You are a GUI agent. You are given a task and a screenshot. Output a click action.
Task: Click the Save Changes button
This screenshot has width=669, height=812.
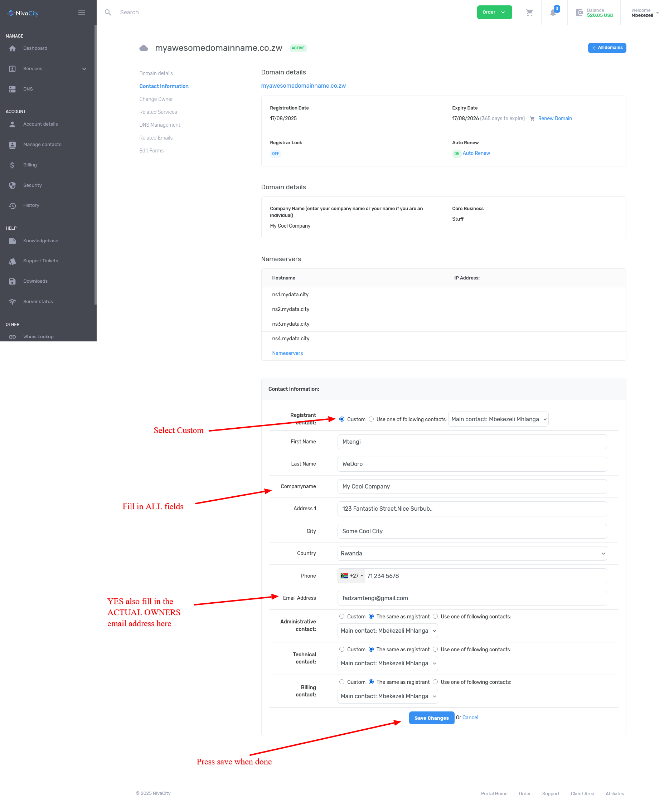[431, 718]
